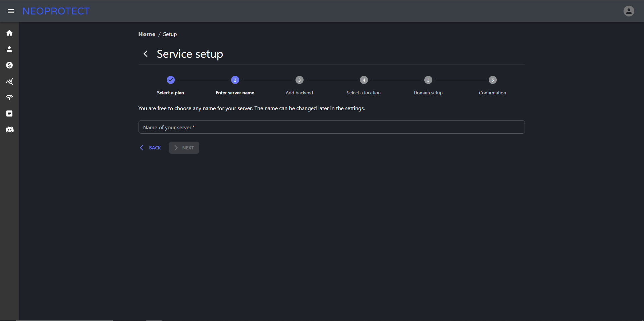644x321 pixels.
Task: Focus the Name of your server field
Action: tap(331, 127)
